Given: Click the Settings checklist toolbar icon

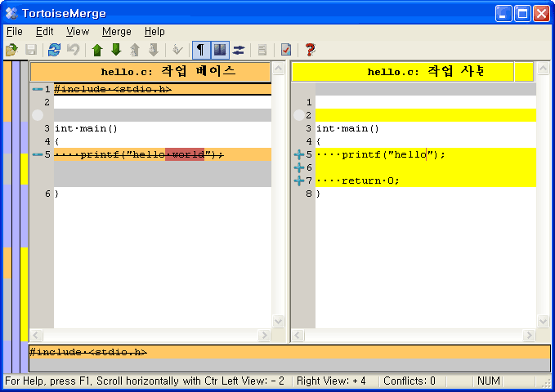Looking at the screenshot, I should coord(285,50).
